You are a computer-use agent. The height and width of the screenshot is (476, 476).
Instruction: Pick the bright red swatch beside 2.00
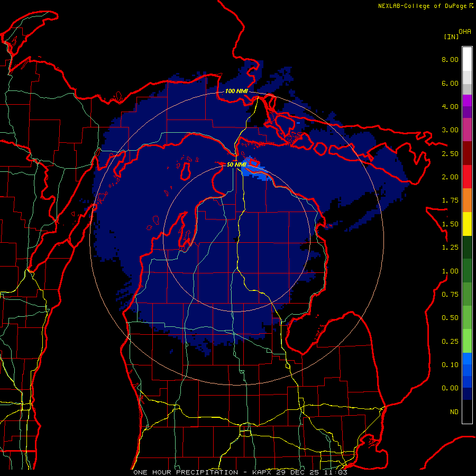pyautogui.click(x=467, y=177)
